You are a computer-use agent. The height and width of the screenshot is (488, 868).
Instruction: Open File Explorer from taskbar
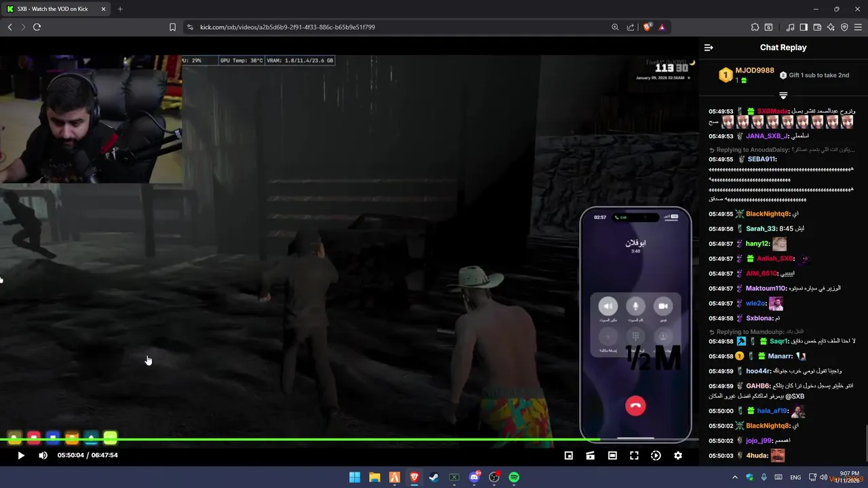point(374,477)
